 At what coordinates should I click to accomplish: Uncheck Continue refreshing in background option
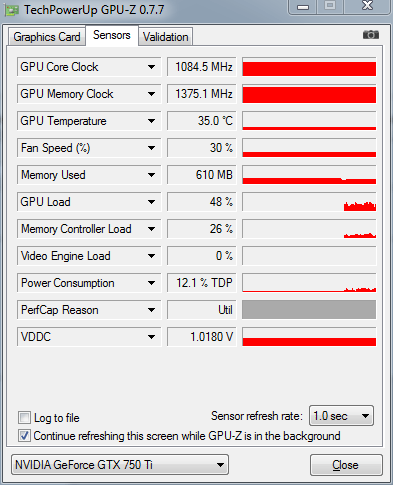pyautogui.click(x=24, y=436)
